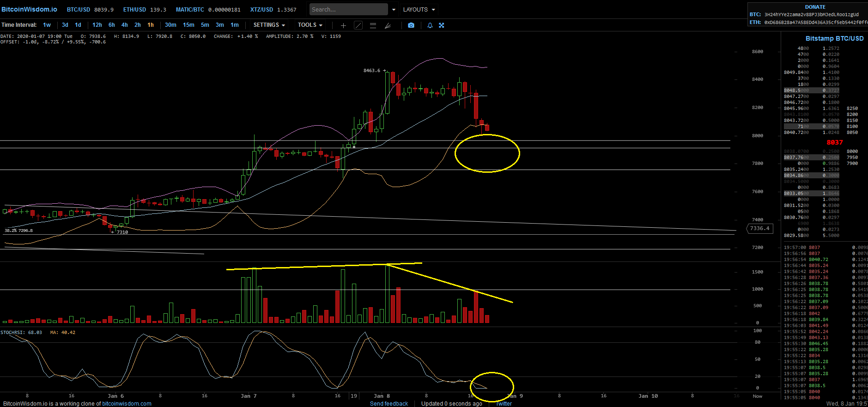Image resolution: width=868 pixels, height=407 pixels.
Task: Set order book grouping to 7950
Action: (852, 158)
